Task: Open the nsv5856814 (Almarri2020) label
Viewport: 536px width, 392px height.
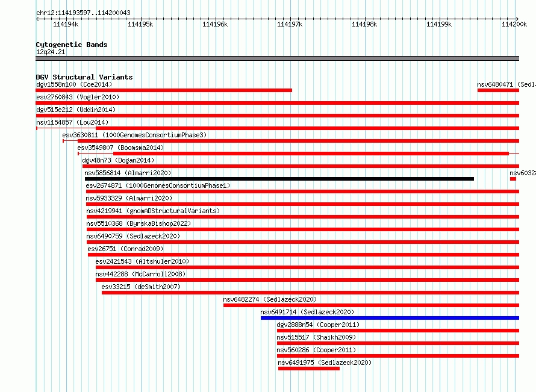Action: coord(128,173)
